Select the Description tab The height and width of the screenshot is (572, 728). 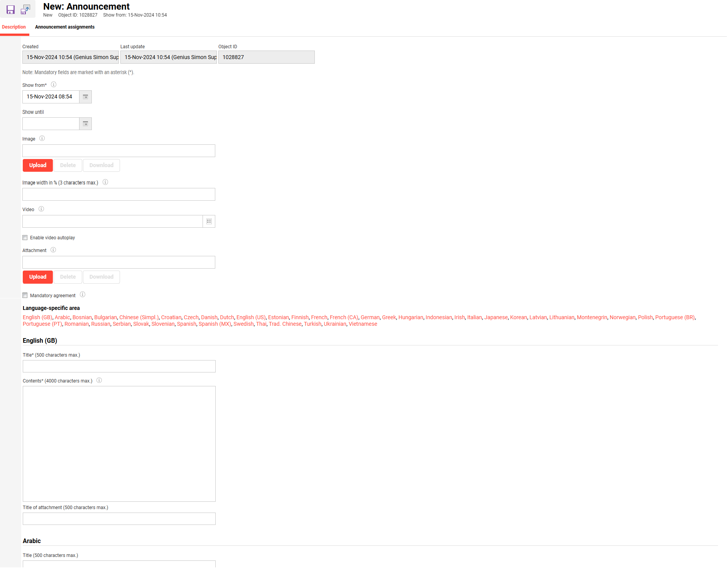(x=14, y=27)
